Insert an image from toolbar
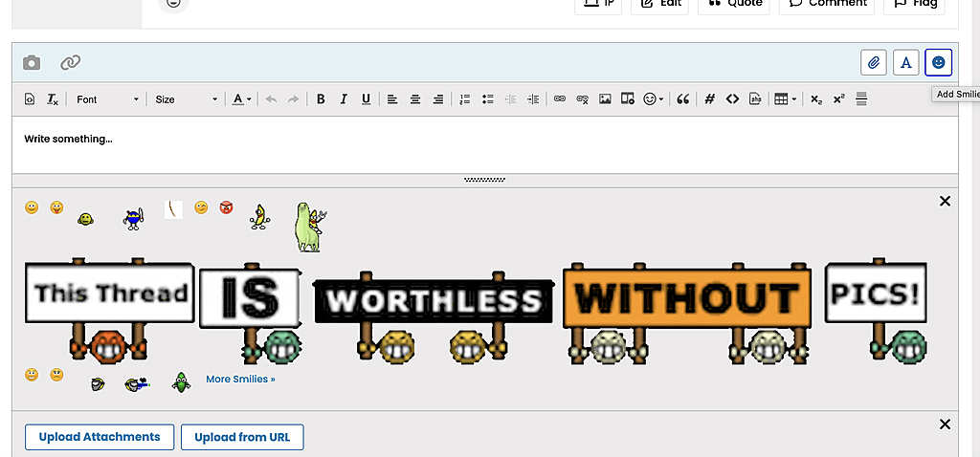980x457 pixels. pos(605,99)
